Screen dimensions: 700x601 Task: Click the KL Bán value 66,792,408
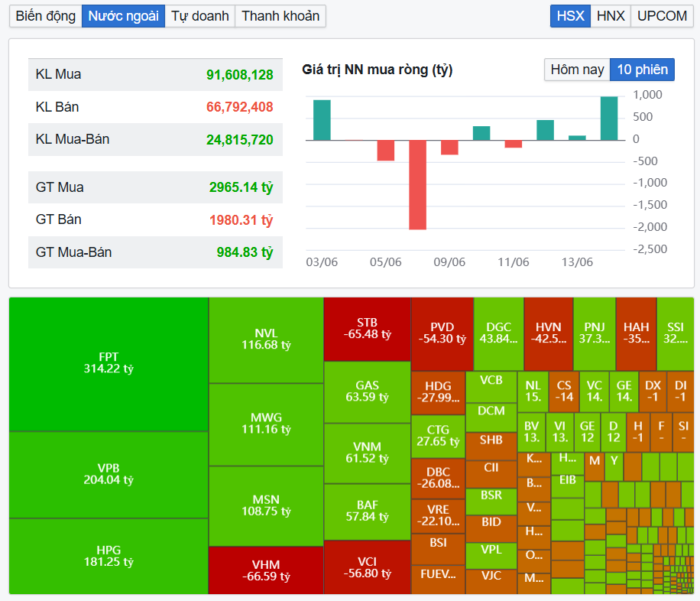click(x=239, y=107)
